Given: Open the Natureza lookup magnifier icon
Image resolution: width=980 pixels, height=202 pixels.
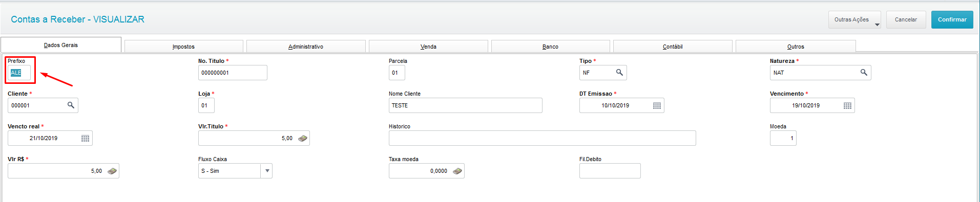Looking at the screenshot, I should (864, 73).
